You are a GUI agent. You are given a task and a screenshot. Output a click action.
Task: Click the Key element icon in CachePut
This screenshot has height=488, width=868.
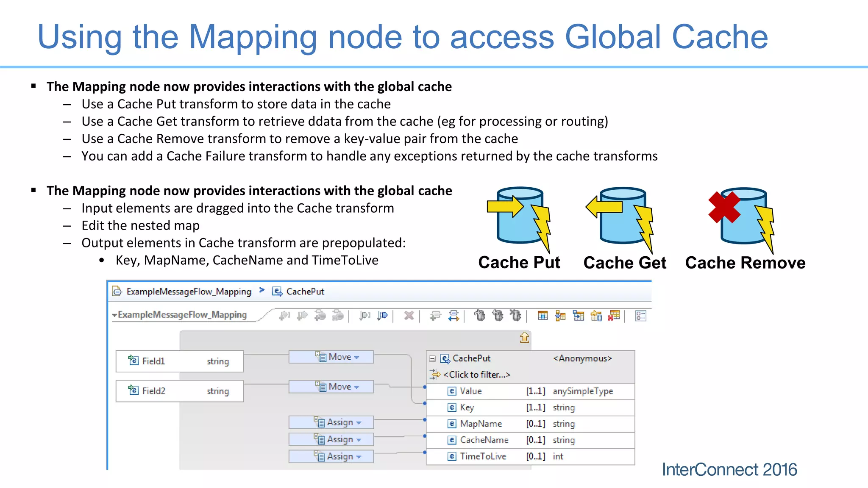(x=452, y=408)
